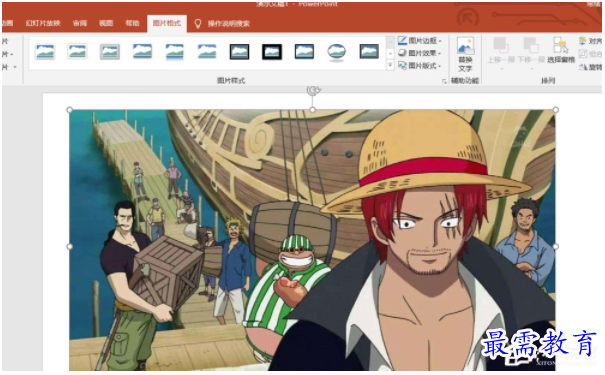The height and width of the screenshot is (375, 605).
Task: Click the picture effects icon
Action: 402,53
